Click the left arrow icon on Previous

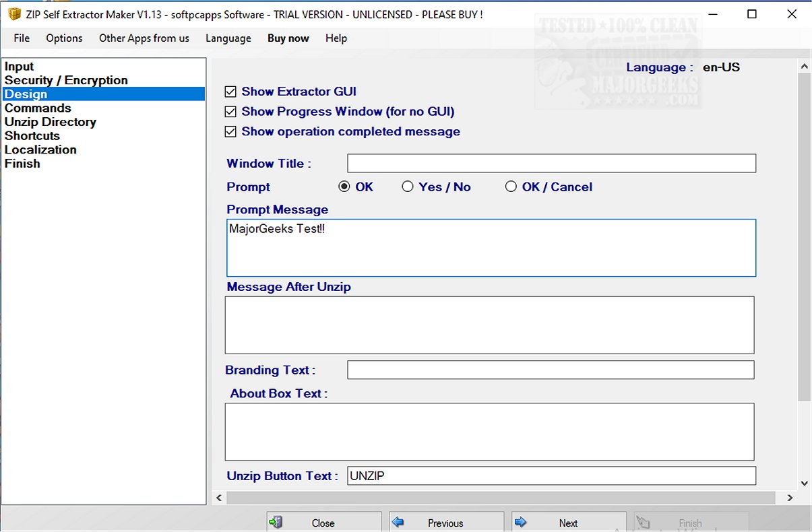[398, 522]
